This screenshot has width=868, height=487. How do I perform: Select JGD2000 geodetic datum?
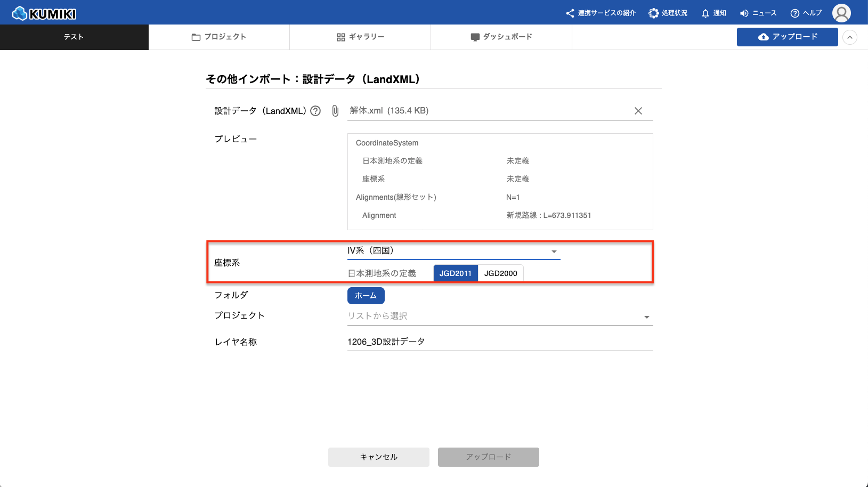500,273
